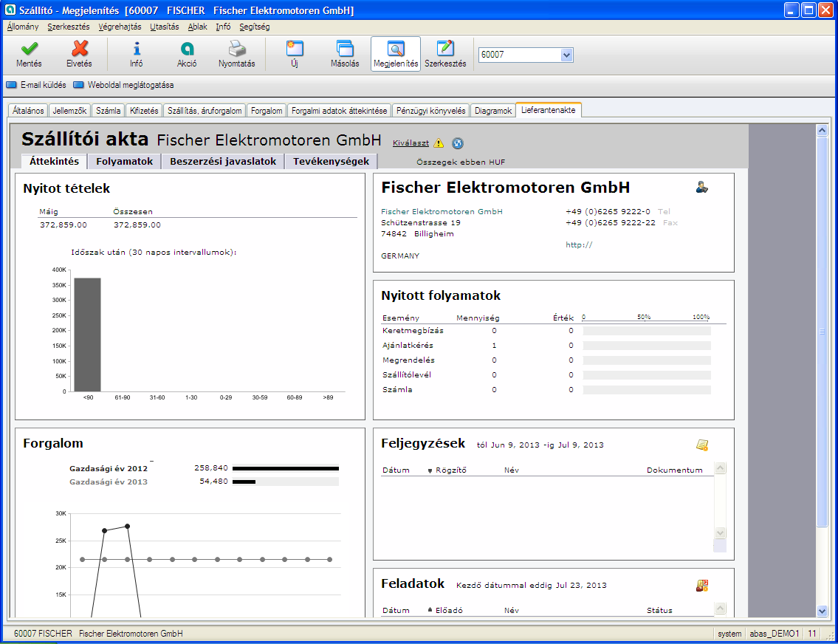Click the 372,859.00 Máig value
Screen dimensions: 838x644
point(63,225)
